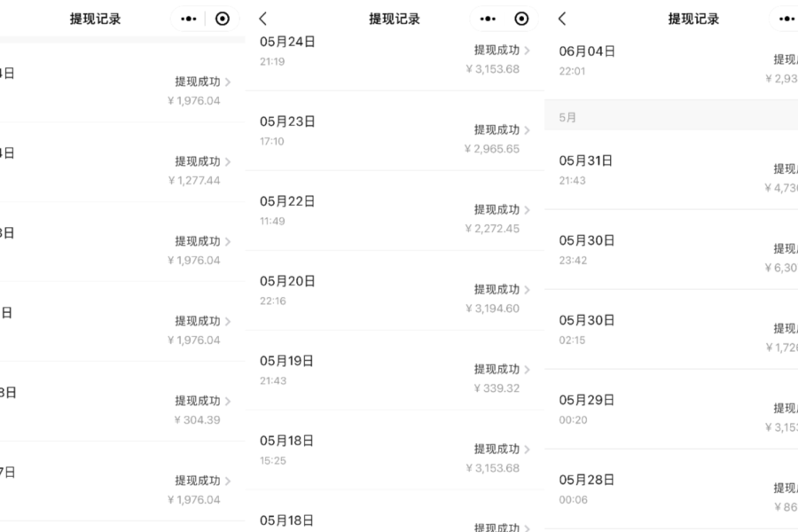Expand the ¥339.32 withdrawal details arrow

pyautogui.click(x=528, y=369)
